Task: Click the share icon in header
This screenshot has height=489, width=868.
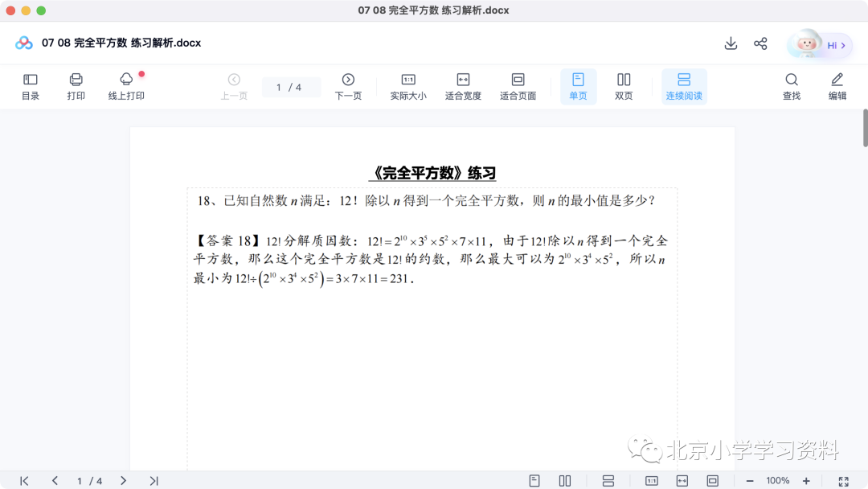Action: [760, 43]
